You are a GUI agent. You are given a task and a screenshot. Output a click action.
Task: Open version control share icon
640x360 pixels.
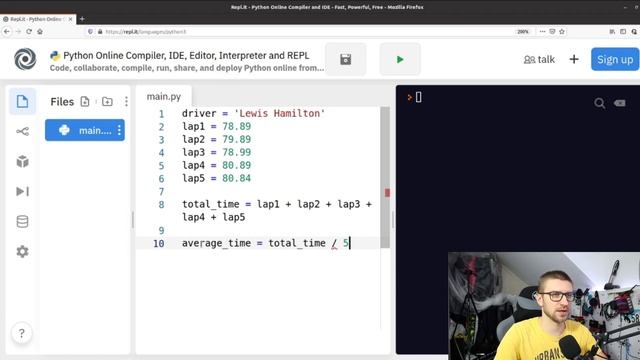(x=22, y=131)
